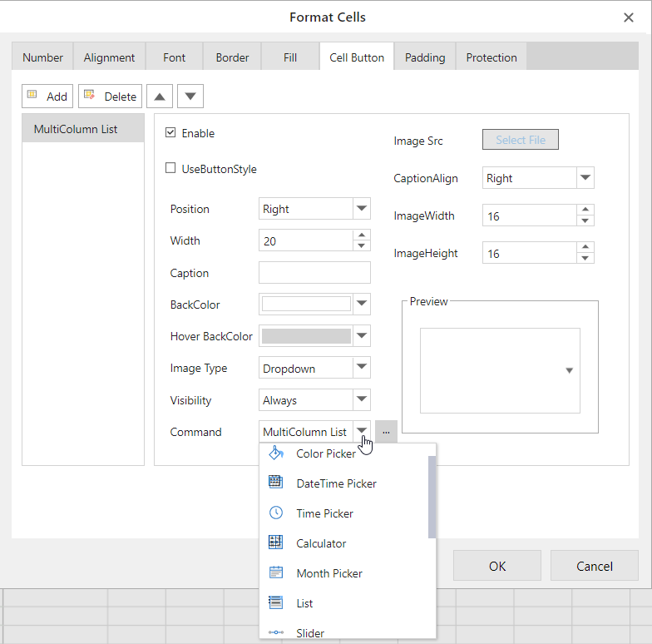Choose the Month Picker icon
Viewport: 652px width, 644px height.
click(x=276, y=572)
